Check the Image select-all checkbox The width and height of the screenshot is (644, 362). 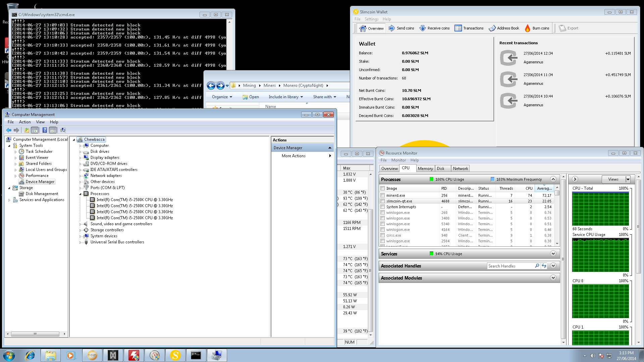383,188
